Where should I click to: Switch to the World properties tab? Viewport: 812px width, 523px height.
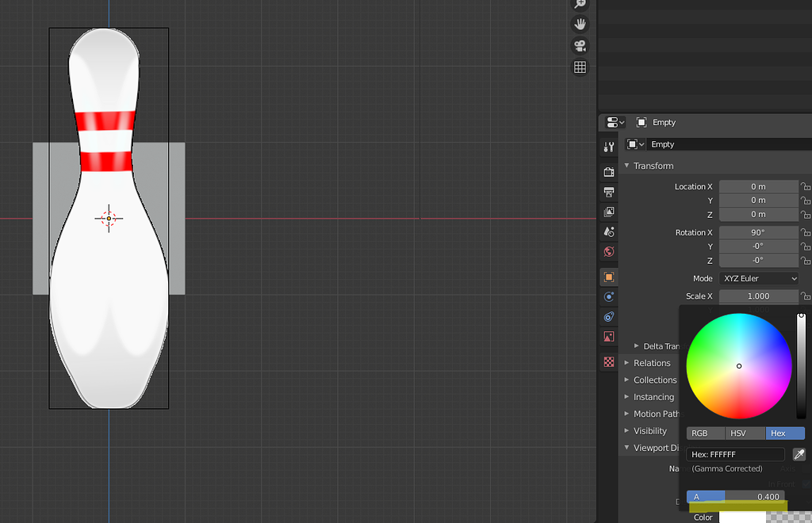tap(608, 251)
